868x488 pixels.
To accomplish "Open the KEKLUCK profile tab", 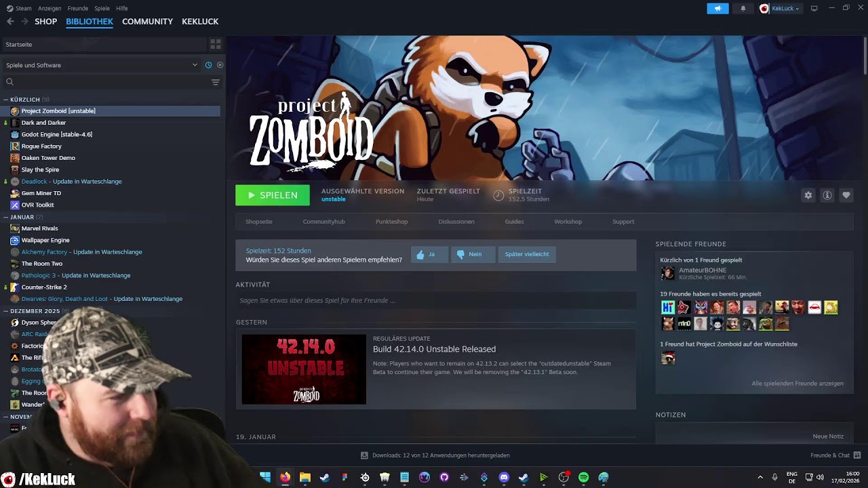I will [x=200, y=22].
